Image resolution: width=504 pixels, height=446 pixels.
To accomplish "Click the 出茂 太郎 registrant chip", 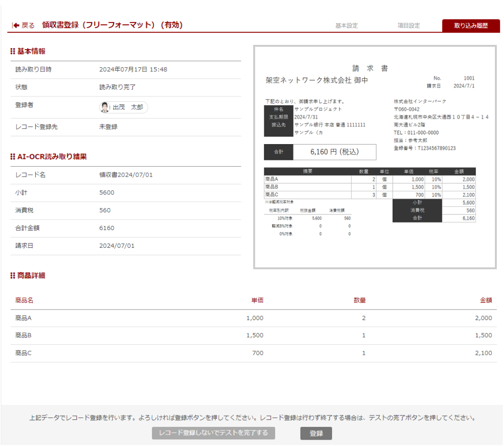I will point(123,107).
